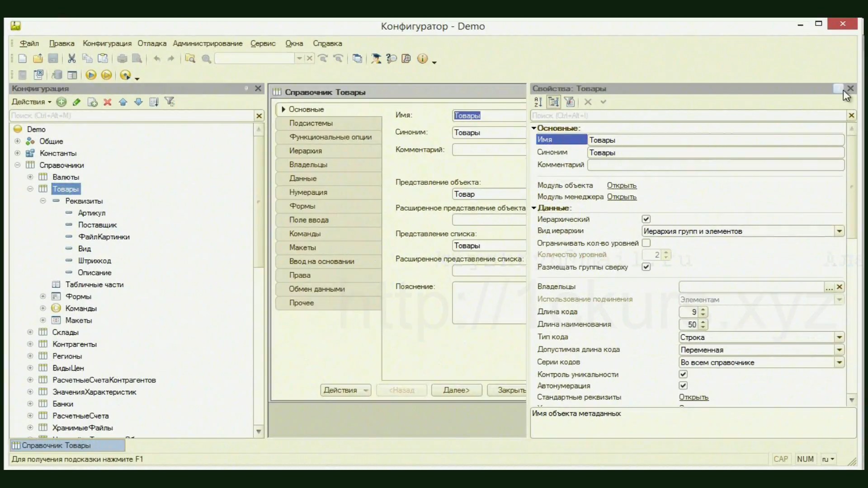Open Модуль менеджера link
This screenshot has height=488, width=868.
(x=622, y=197)
